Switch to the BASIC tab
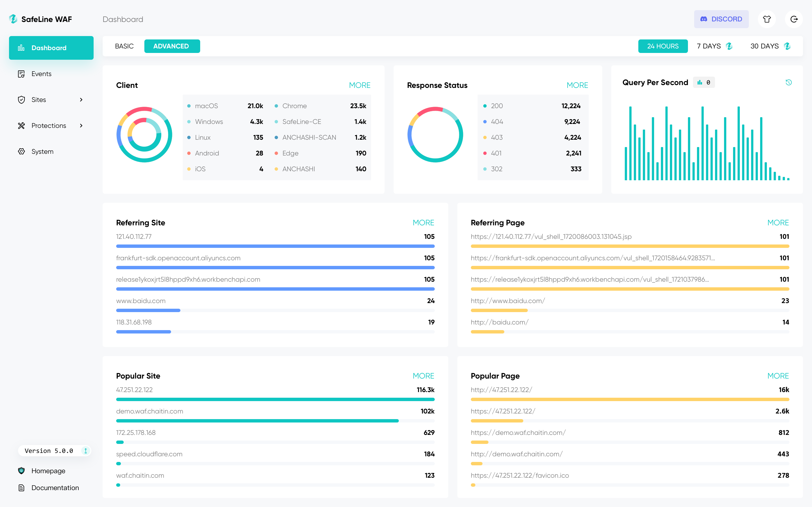This screenshot has height=507, width=812. [124, 46]
